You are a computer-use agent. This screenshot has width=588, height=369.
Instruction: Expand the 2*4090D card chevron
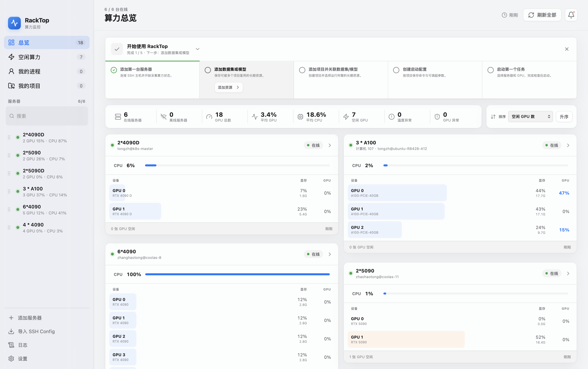pos(330,145)
